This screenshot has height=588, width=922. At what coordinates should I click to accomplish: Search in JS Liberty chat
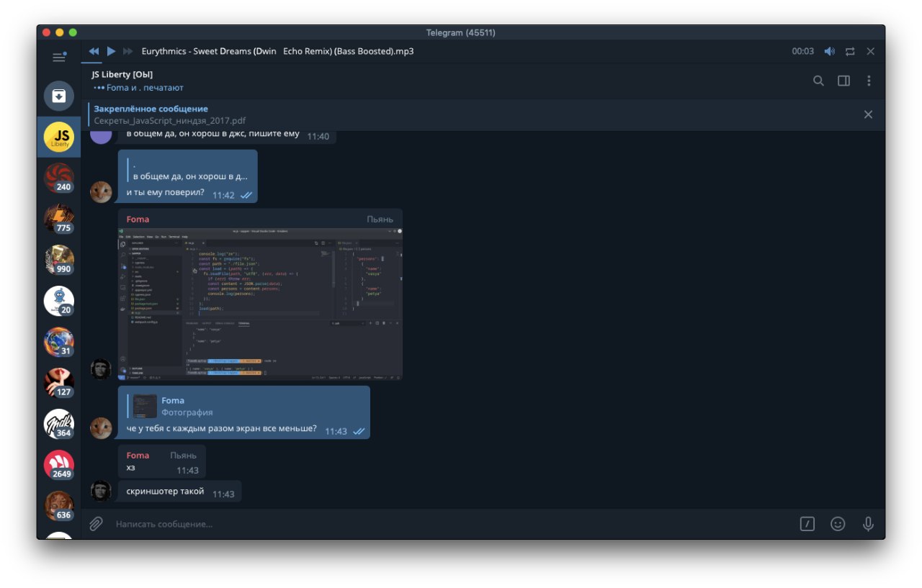[x=818, y=81]
